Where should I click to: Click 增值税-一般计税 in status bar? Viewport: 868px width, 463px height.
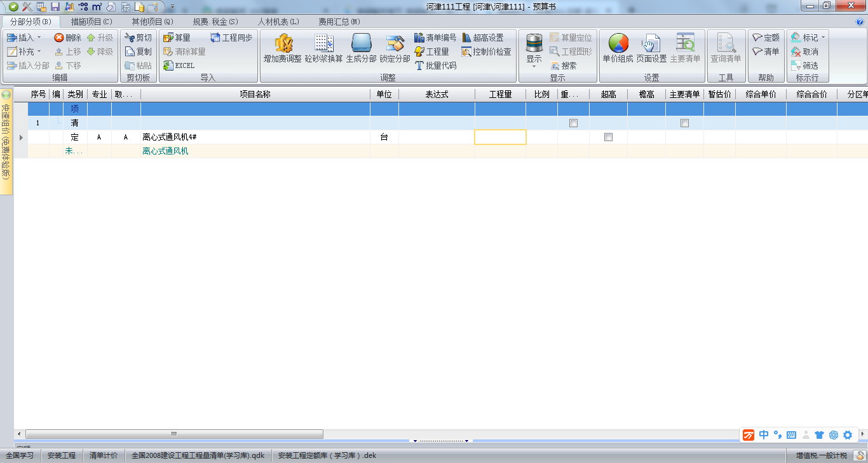click(x=822, y=455)
